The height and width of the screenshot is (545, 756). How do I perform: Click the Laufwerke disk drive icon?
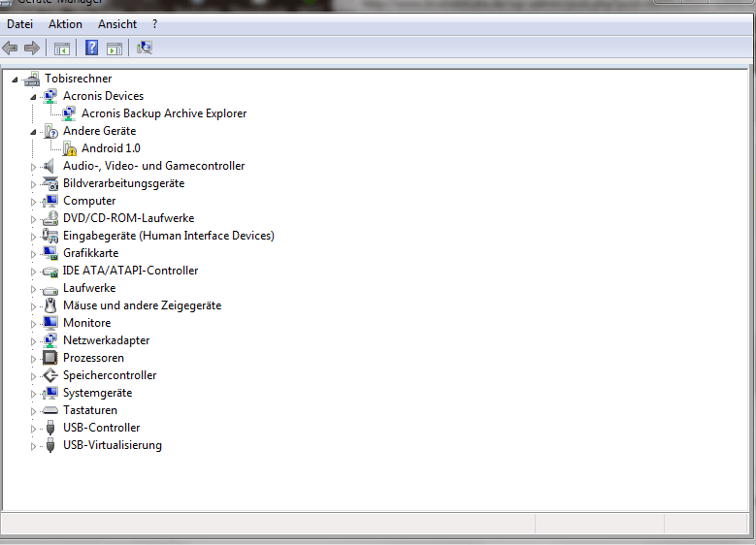point(50,290)
